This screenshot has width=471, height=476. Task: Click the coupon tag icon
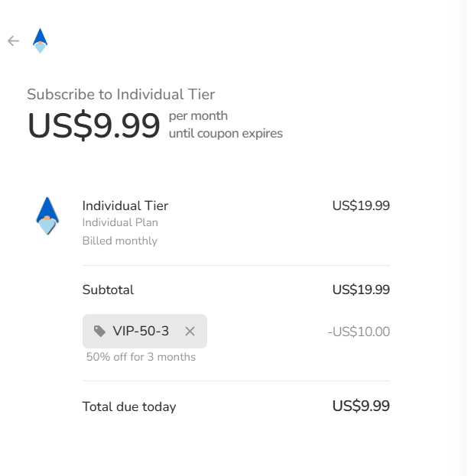click(x=99, y=331)
